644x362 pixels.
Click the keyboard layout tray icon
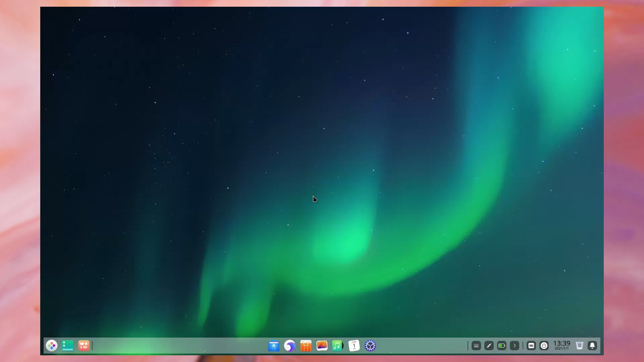click(x=476, y=346)
